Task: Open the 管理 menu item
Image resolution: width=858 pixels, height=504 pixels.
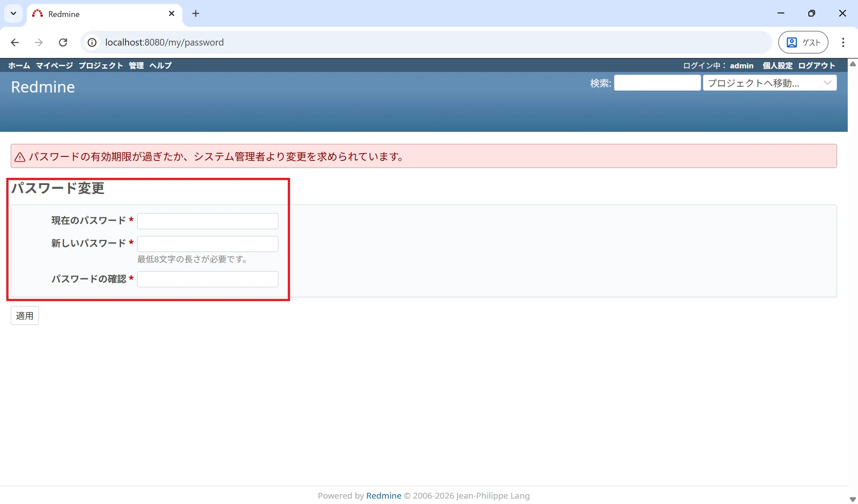Action: [x=136, y=65]
